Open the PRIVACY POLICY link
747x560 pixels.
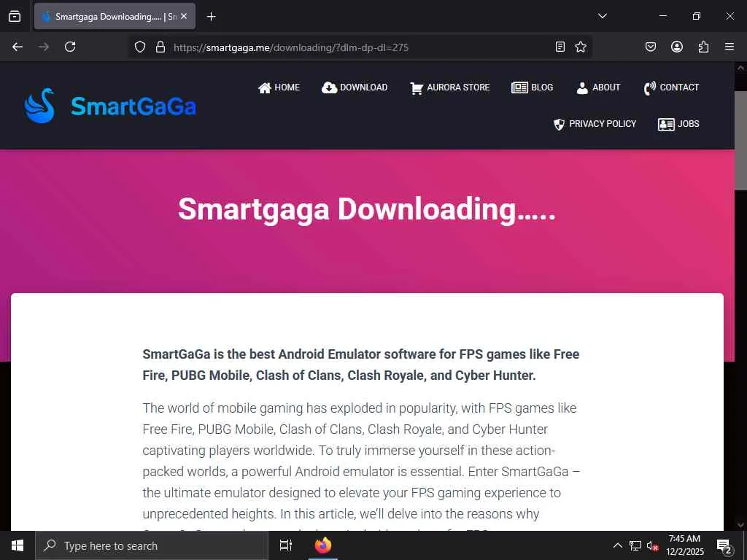point(595,124)
